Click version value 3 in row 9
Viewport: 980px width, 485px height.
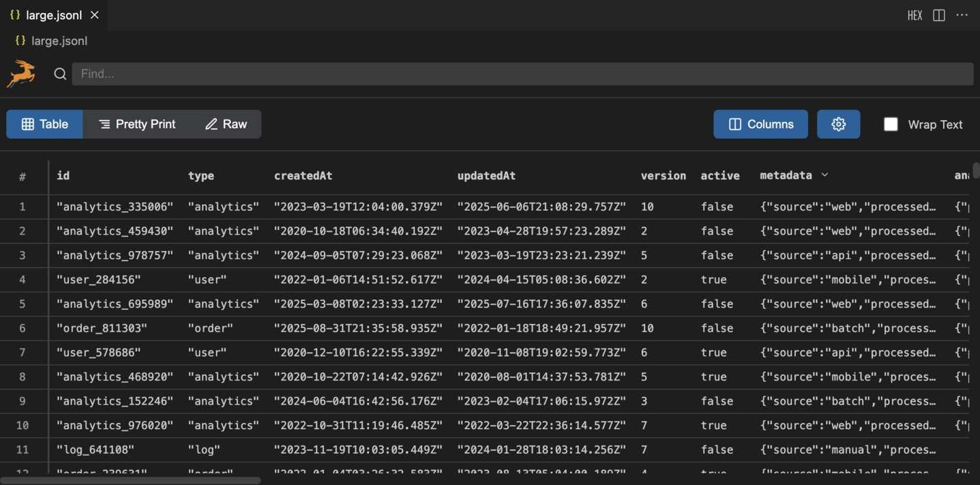coord(644,401)
